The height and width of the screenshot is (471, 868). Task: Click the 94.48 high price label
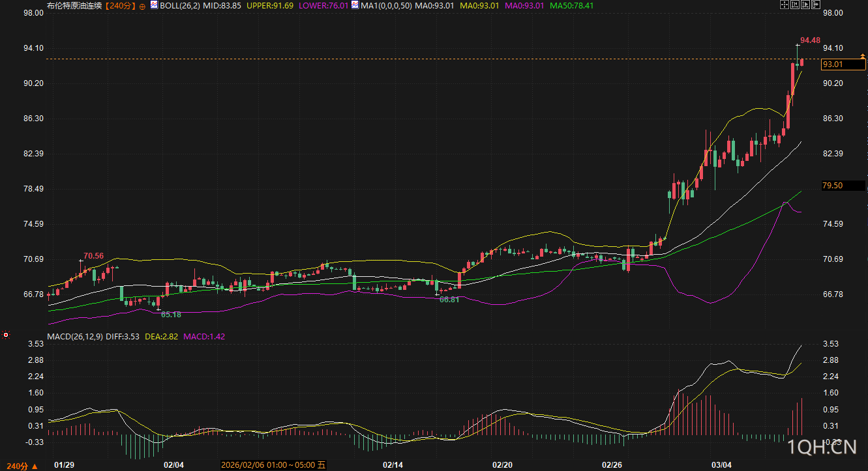tap(810, 40)
